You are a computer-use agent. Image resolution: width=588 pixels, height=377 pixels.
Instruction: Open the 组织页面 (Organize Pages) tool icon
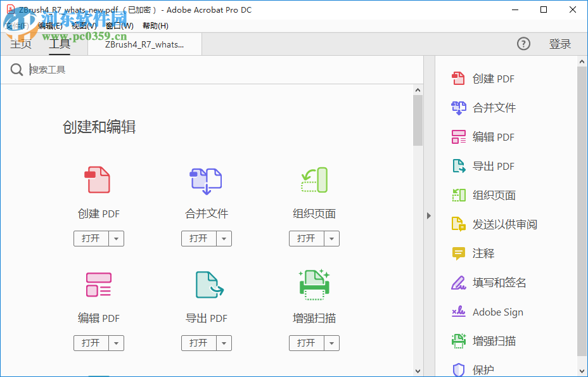(x=314, y=181)
